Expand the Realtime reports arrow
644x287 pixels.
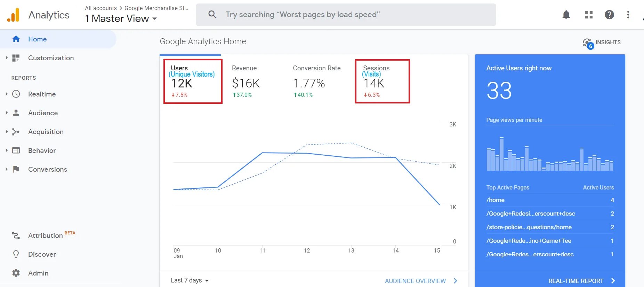(x=6, y=94)
